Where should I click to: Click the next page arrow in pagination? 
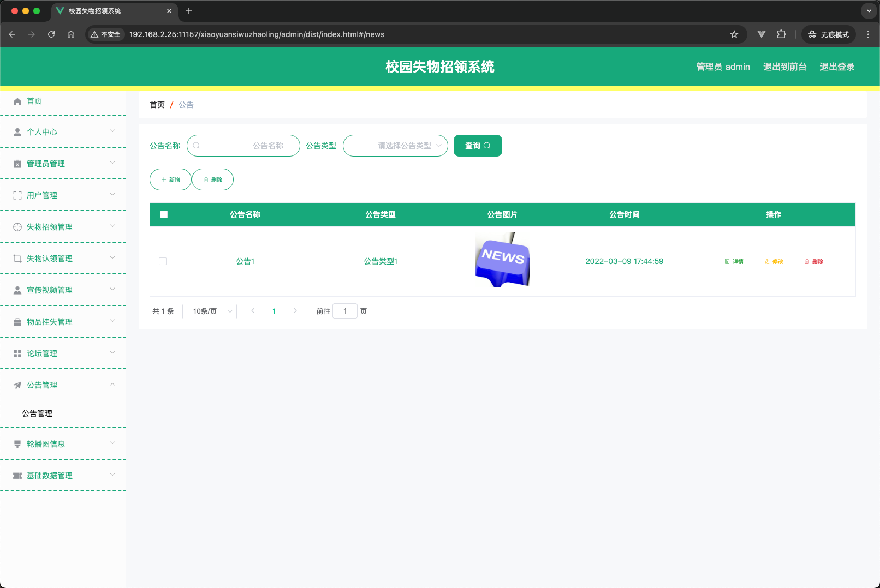click(295, 311)
